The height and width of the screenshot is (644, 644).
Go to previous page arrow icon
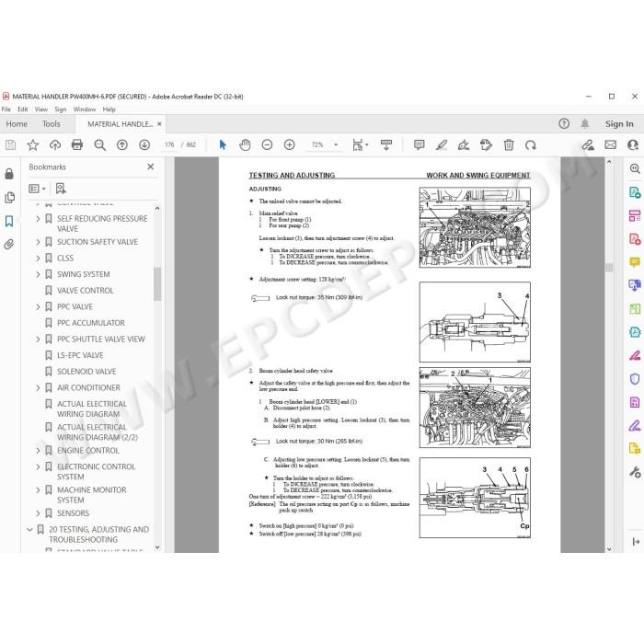tap(122, 145)
